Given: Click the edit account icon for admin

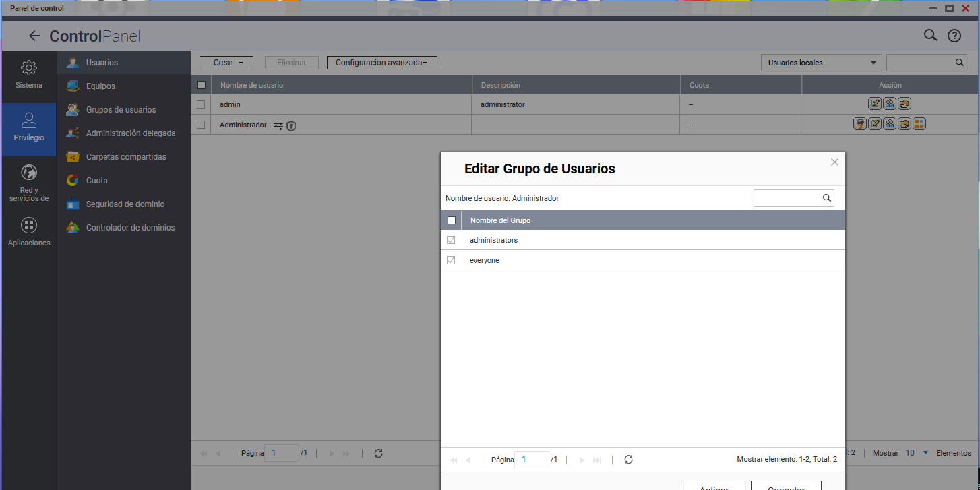Looking at the screenshot, I should click(875, 104).
